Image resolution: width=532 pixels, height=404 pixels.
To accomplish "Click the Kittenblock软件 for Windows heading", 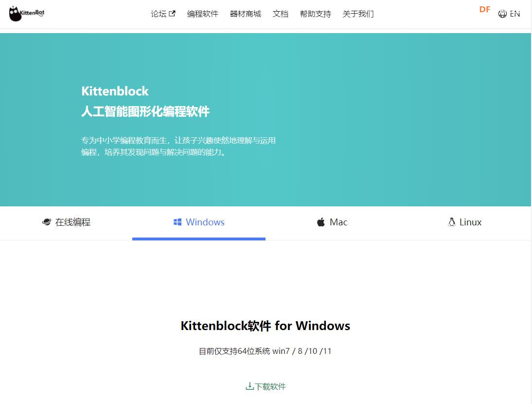I will (x=266, y=326).
